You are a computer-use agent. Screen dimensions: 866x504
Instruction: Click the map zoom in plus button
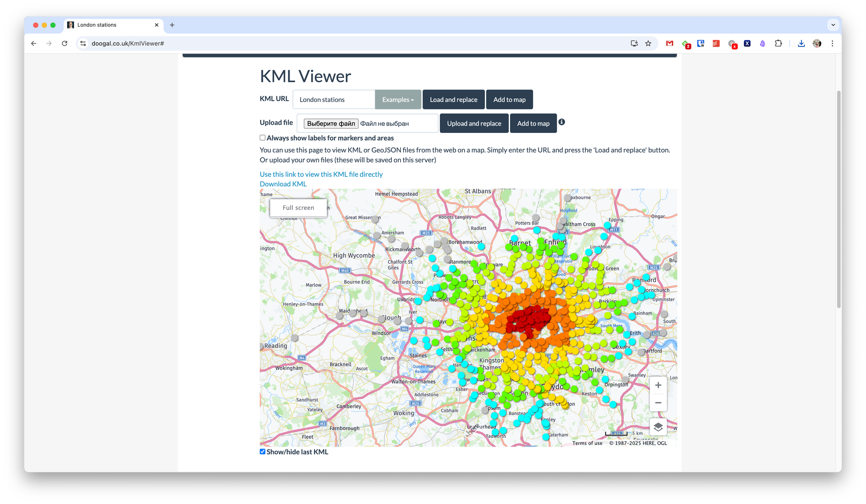658,385
